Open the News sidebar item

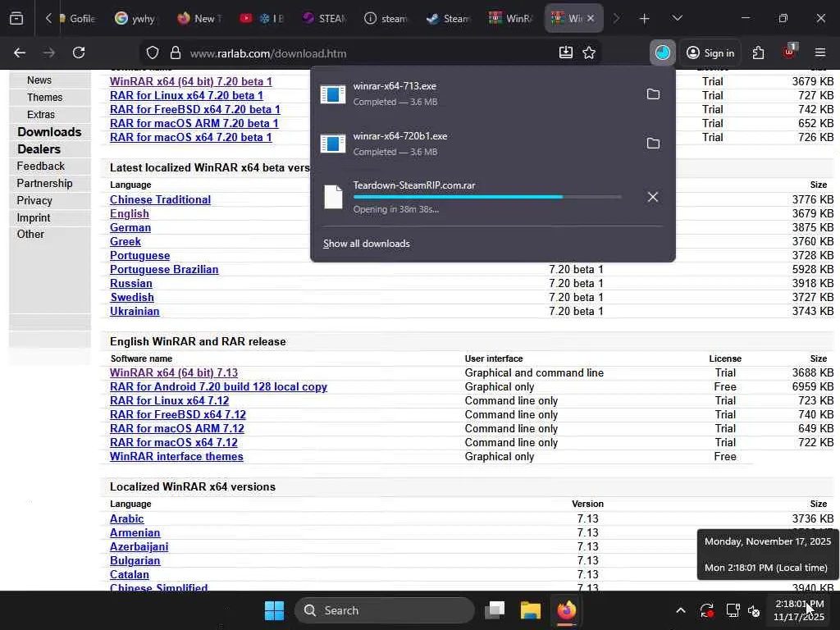39,80
